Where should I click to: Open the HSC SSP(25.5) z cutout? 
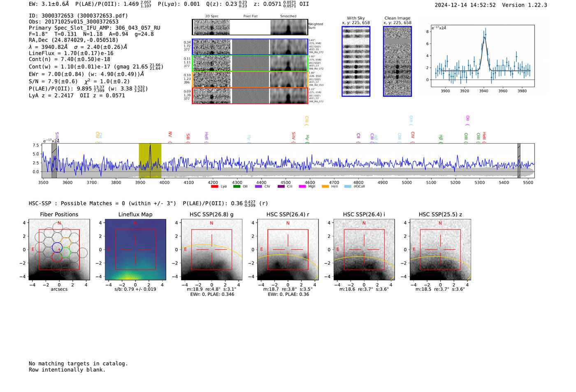pos(440,250)
